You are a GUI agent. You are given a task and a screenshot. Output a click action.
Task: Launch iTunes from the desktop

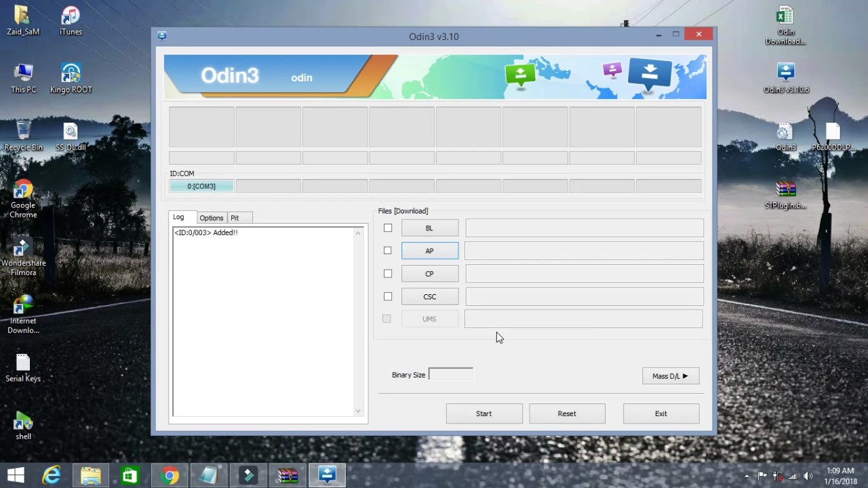(71, 20)
